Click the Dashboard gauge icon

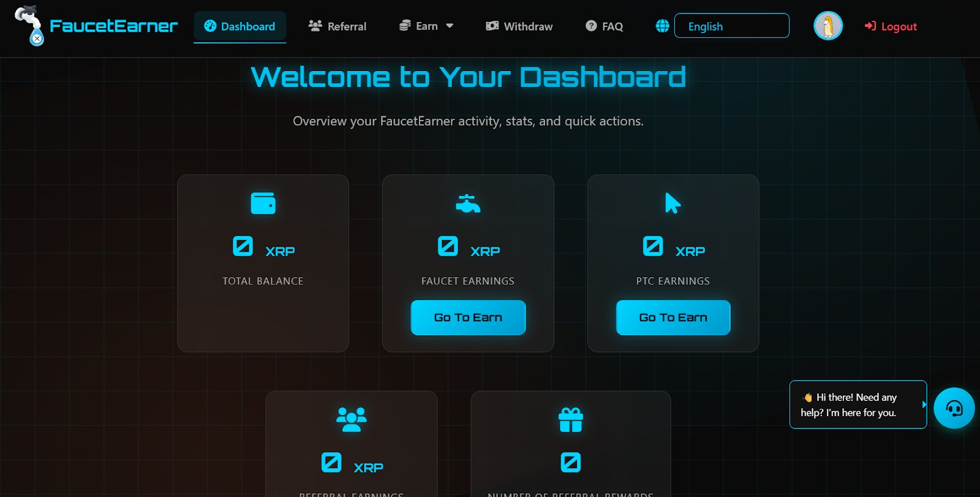pos(210,26)
